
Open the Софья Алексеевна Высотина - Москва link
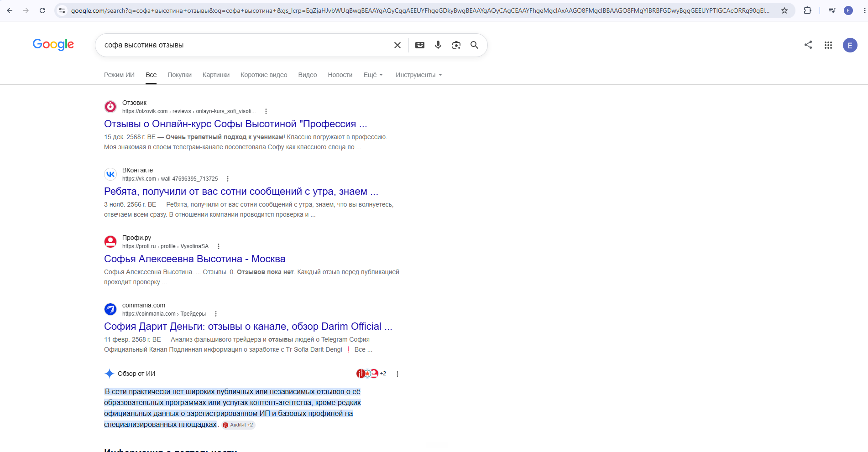195,259
